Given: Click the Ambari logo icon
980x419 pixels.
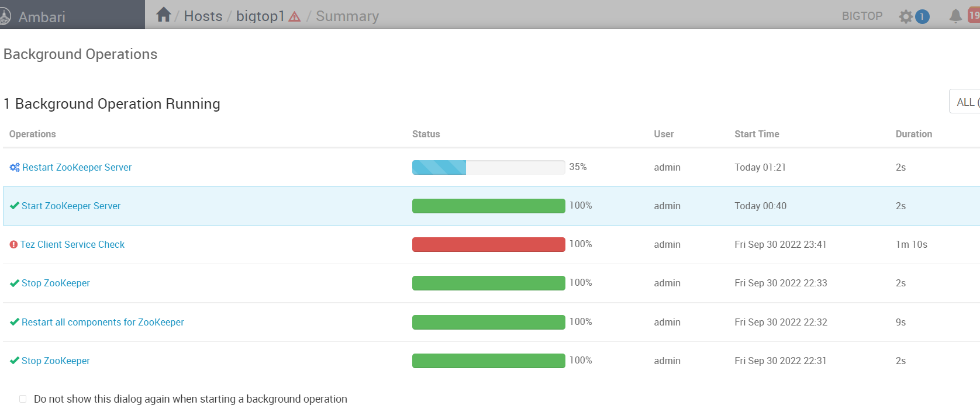Looking at the screenshot, I should 5,16.
